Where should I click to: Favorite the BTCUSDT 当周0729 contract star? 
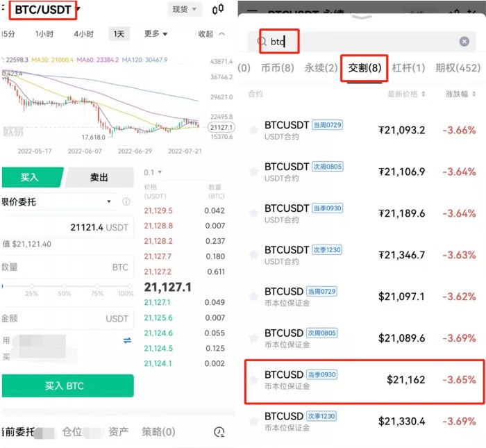253,130
